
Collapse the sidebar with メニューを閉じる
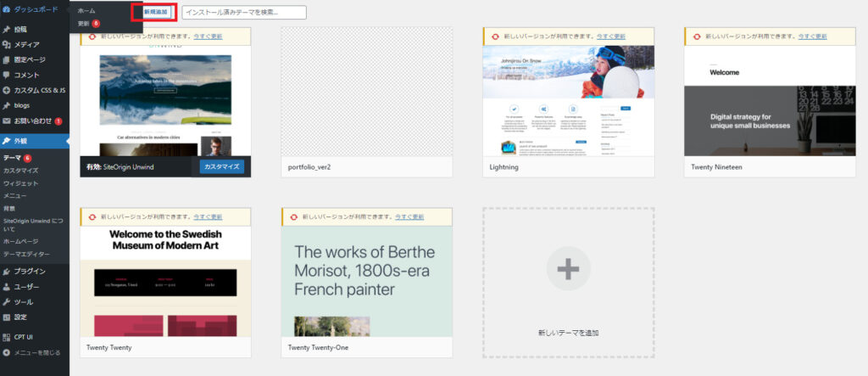point(36,352)
